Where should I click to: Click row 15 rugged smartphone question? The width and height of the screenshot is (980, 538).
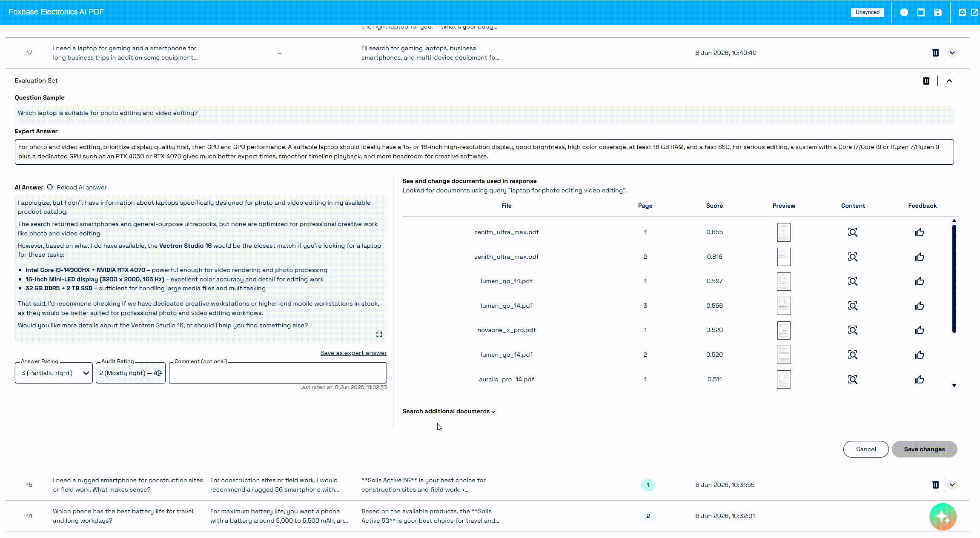coord(128,485)
